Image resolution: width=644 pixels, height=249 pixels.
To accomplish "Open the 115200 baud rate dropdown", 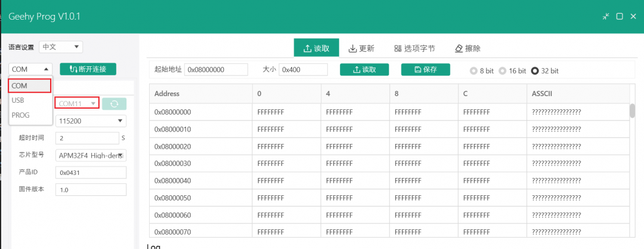I will (x=91, y=121).
